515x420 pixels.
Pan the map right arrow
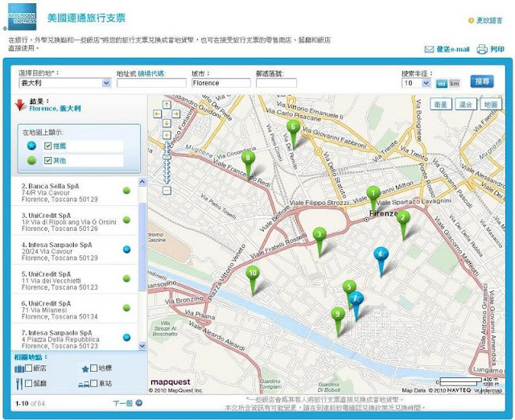(x=176, y=114)
